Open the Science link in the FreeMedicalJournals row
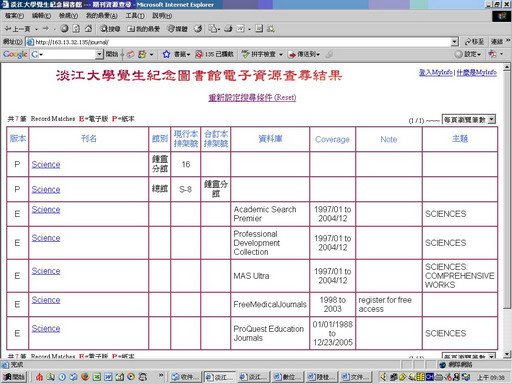Image resolution: width=512 pixels, height=384 pixels. (x=46, y=300)
